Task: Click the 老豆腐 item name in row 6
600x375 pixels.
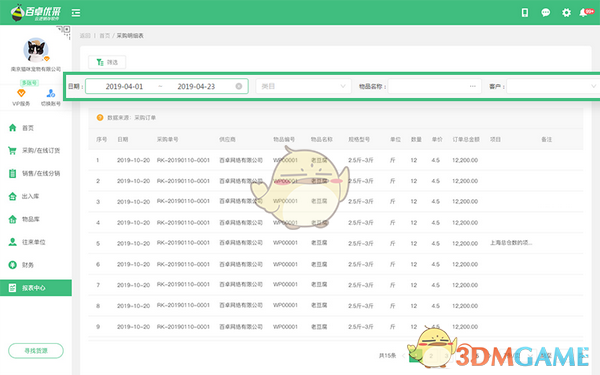Action: click(319, 264)
